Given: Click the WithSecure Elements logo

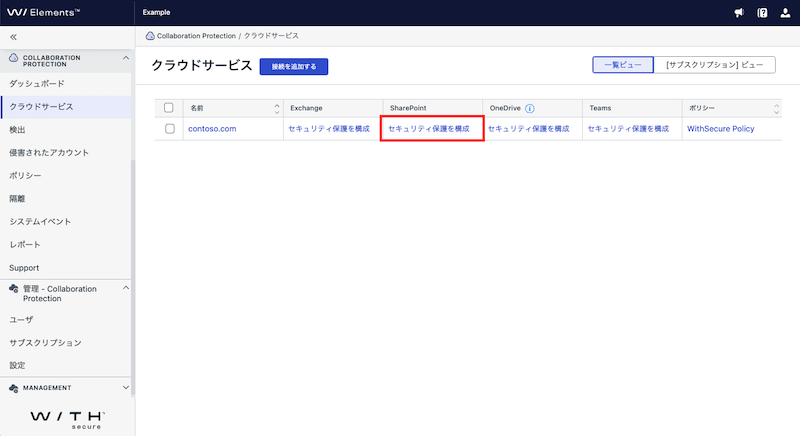Looking at the screenshot, I should 43,13.
